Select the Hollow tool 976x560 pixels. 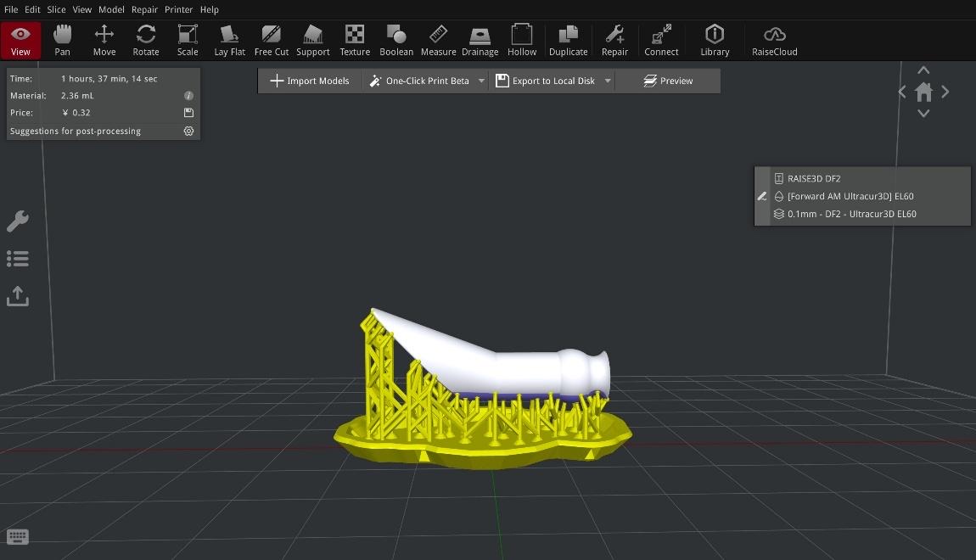tap(521, 40)
